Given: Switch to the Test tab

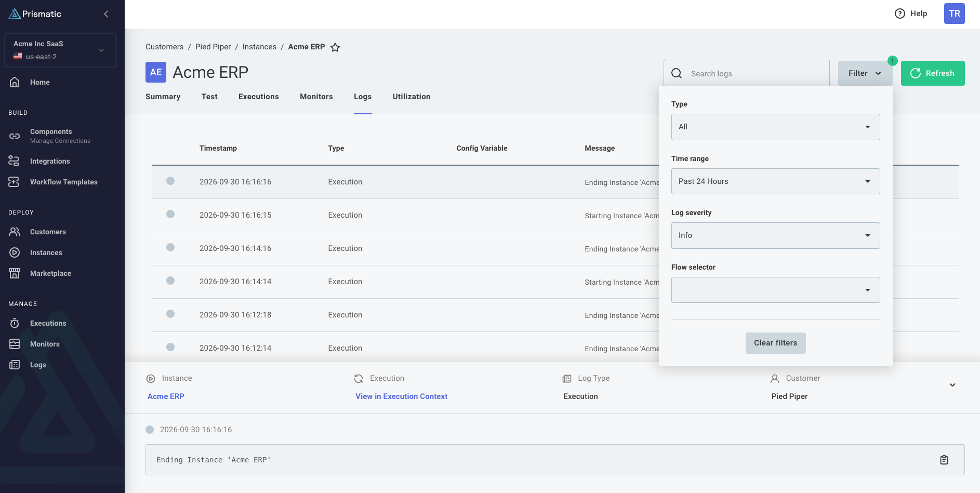Looking at the screenshot, I should 209,97.
